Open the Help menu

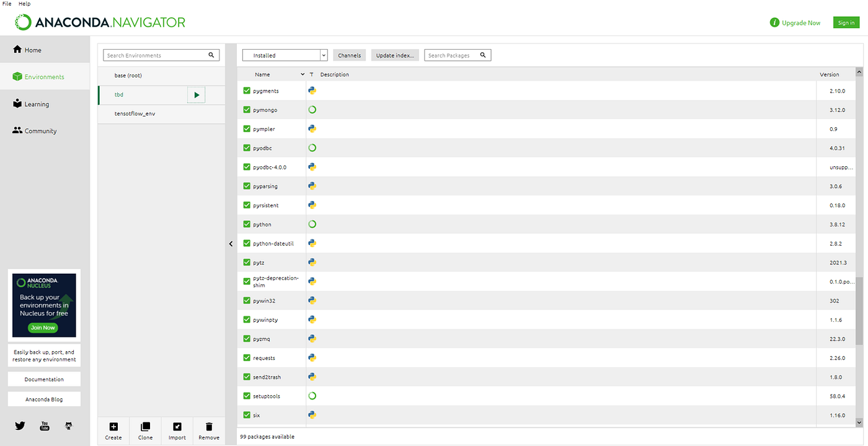[x=24, y=3]
